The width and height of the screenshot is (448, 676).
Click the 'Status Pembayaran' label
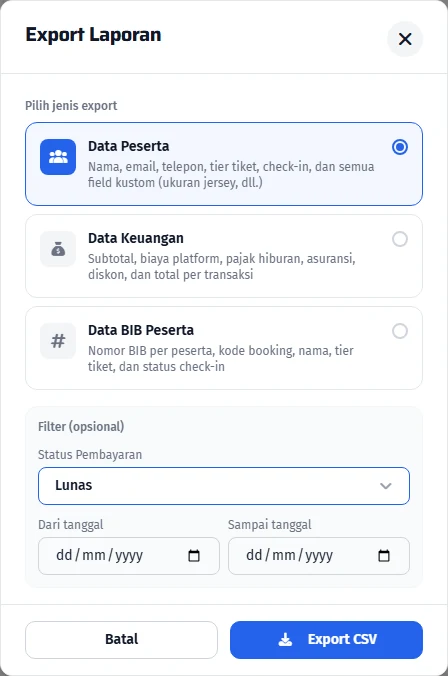tap(90, 454)
